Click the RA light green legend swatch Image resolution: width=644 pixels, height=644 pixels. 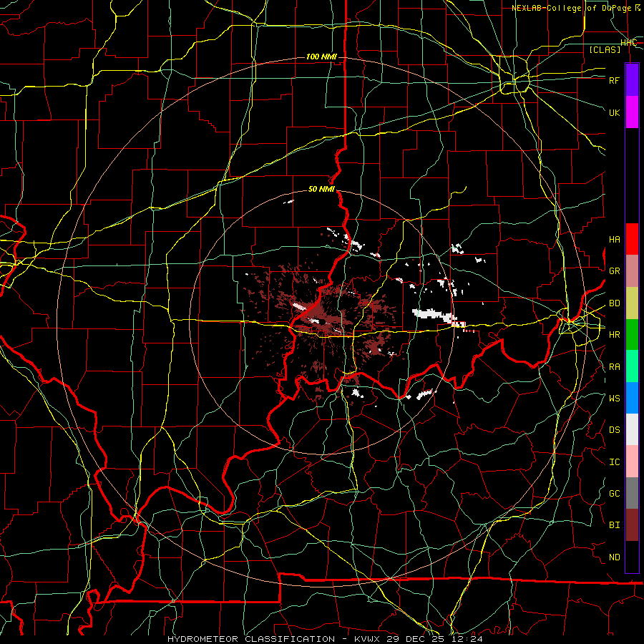[632, 366]
